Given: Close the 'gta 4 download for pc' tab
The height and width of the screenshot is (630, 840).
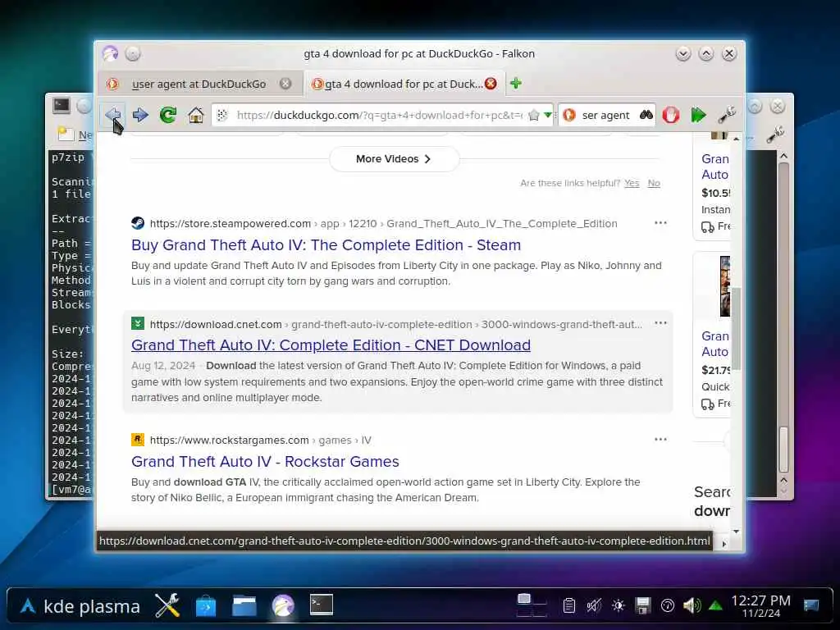Looking at the screenshot, I should coord(491,84).
